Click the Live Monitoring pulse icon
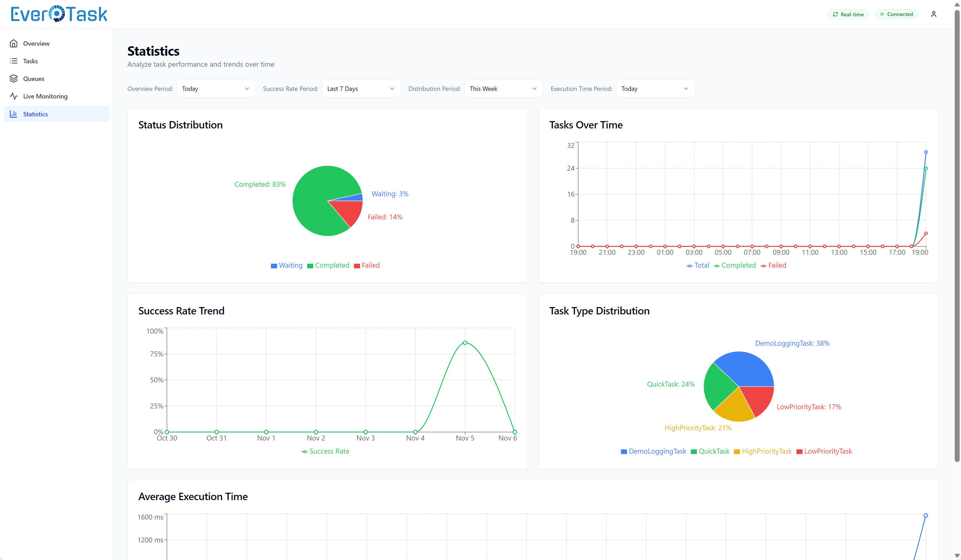Image resolution: width=961 pixels, height=560 pixels. pyautogui.click(x=14, y=96)
